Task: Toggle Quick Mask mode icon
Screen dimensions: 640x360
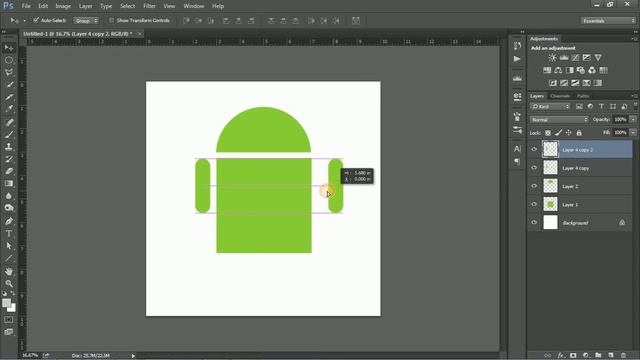Action: (9, 320)
